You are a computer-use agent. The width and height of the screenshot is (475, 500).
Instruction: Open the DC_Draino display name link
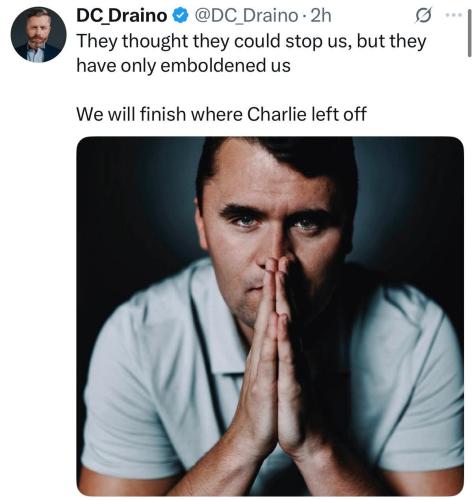click(x=122, y=16)
